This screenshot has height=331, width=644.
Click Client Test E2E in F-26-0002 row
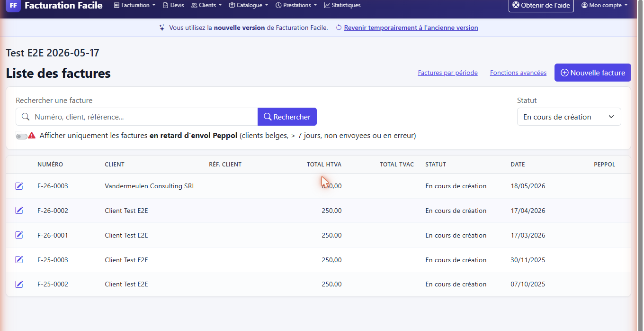[126, 211]
